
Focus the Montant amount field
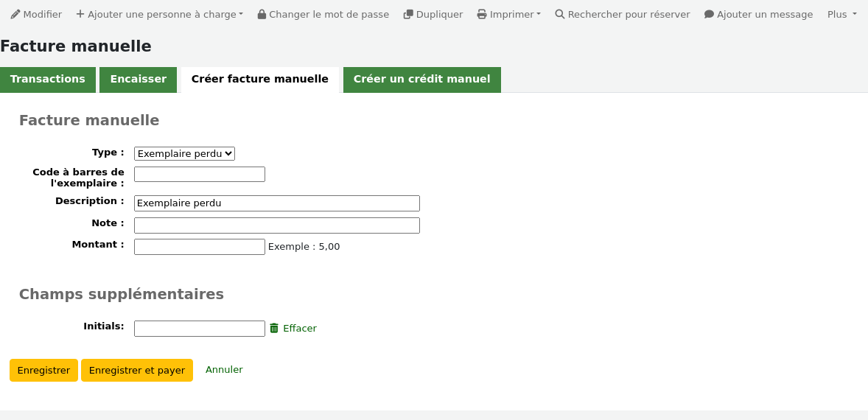[x=199, y=247]
